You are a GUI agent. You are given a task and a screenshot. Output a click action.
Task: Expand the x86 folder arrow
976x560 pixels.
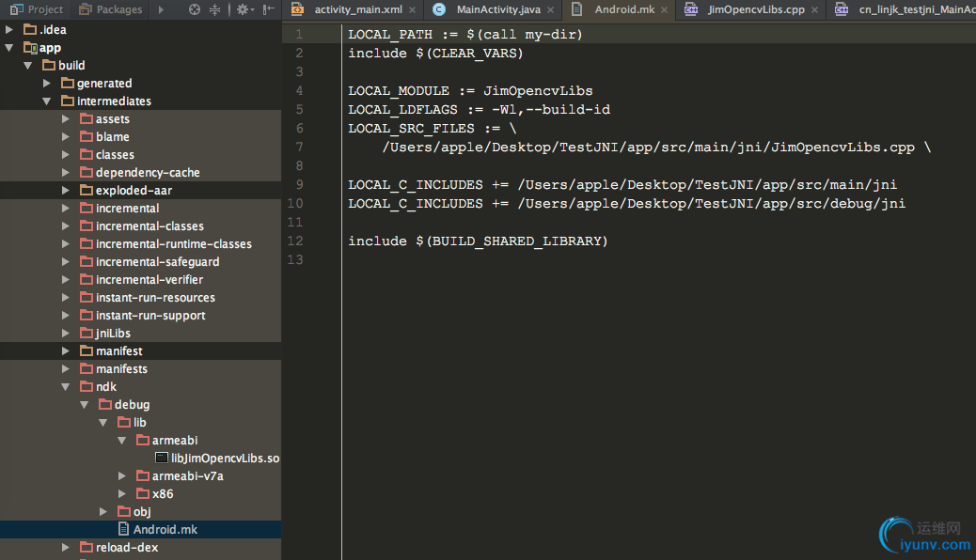122,494
